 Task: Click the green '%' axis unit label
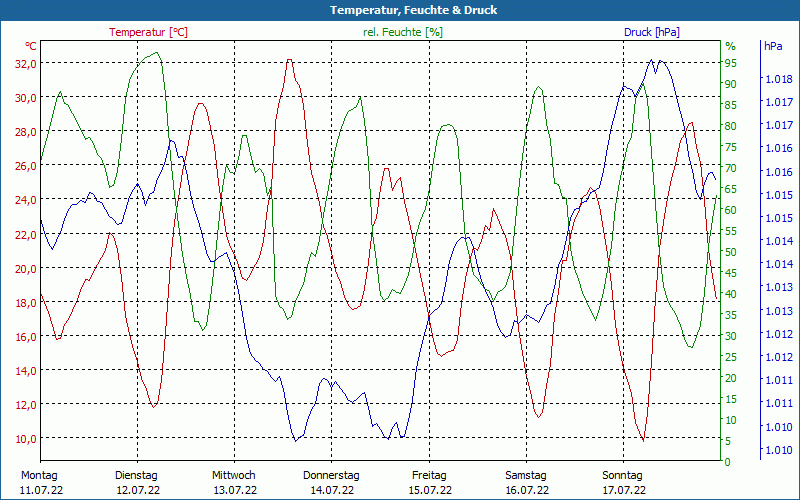pyautogui.click(x=730, y=46)
